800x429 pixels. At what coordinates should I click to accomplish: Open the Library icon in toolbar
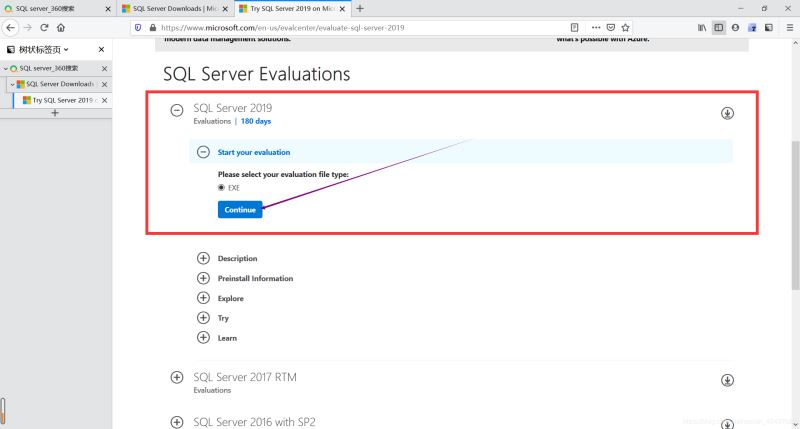702,28
